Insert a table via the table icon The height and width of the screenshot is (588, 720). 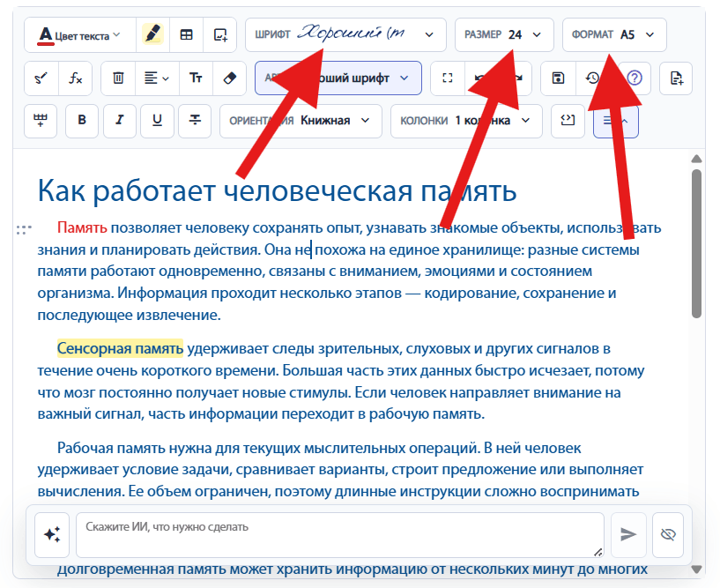(x=187, y=35)
